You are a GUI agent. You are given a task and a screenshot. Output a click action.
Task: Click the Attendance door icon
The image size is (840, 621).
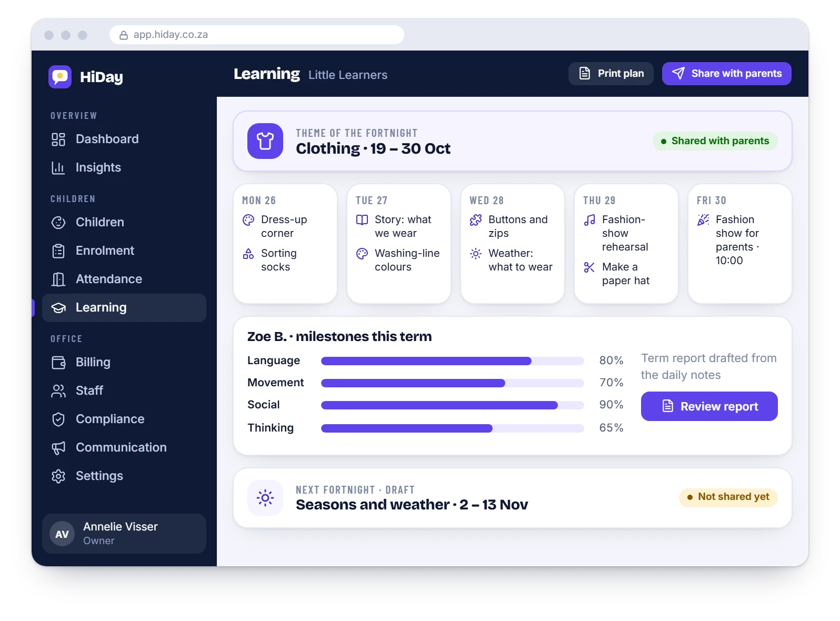(58, 279)
